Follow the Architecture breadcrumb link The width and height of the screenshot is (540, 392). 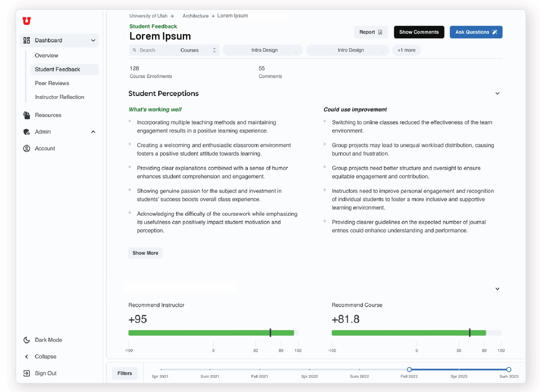point(195,16)
